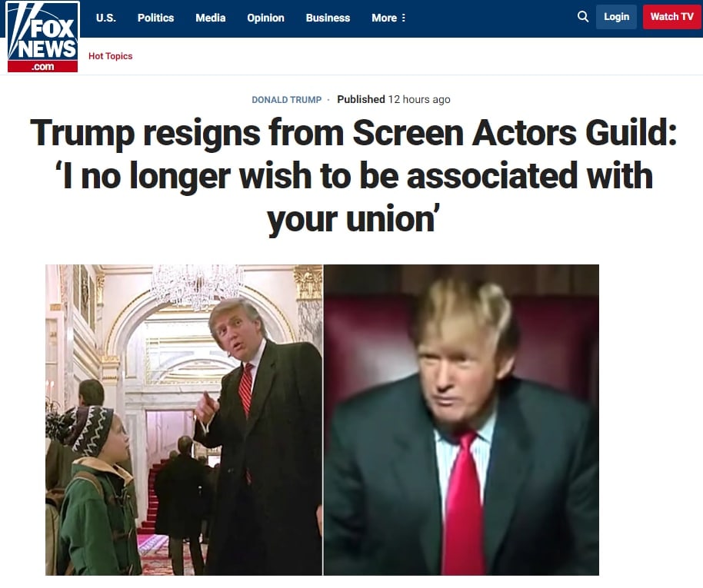Click the More label in navigation
Screen dimensions: 703x588
[385, 18]
